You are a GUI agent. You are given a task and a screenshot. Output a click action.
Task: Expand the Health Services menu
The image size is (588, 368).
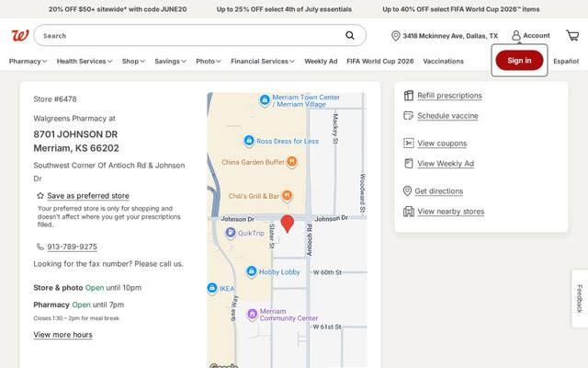(x=85, y=61)
